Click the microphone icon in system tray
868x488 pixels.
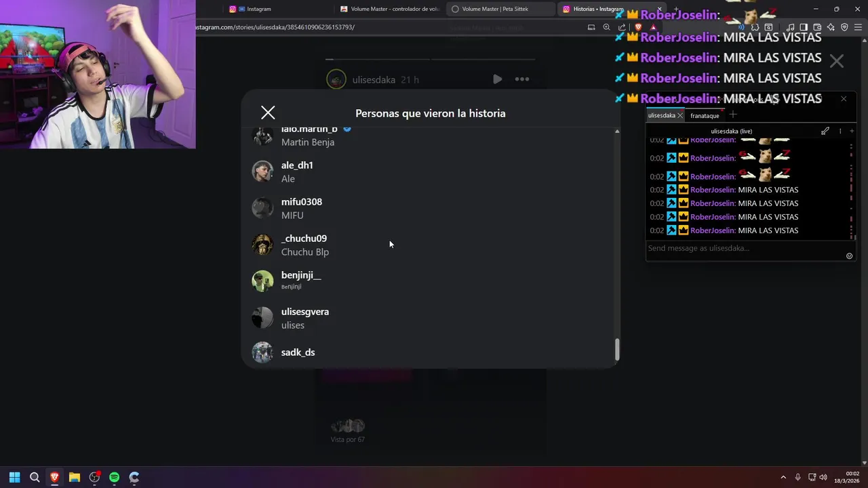click(797, 477)
